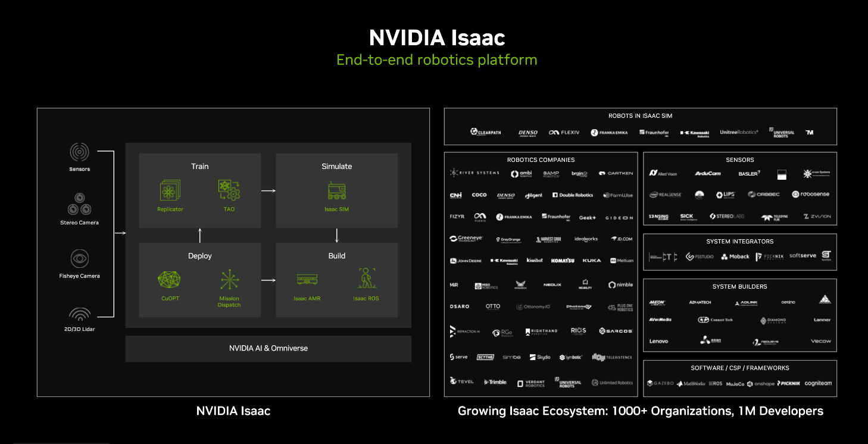Click the robosense logo
Screen dimensions: 868x444
coord(810,194)
